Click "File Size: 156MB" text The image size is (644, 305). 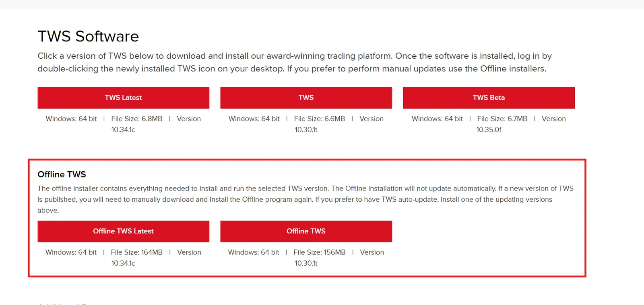click(320, 252)
